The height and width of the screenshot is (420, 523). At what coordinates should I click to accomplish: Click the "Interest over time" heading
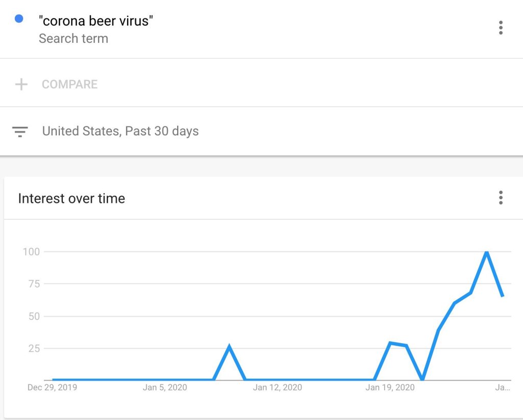tap(72, 198)
